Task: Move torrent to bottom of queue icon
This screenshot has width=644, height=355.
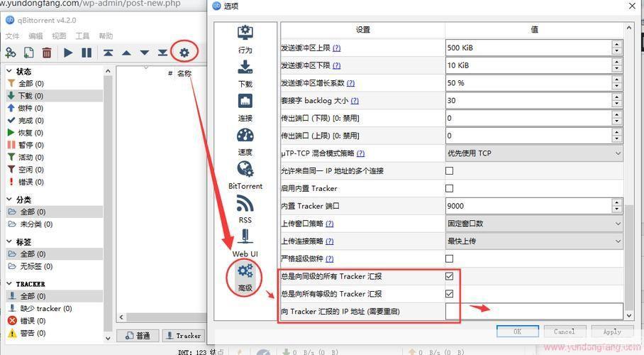Action: (162, 53)
